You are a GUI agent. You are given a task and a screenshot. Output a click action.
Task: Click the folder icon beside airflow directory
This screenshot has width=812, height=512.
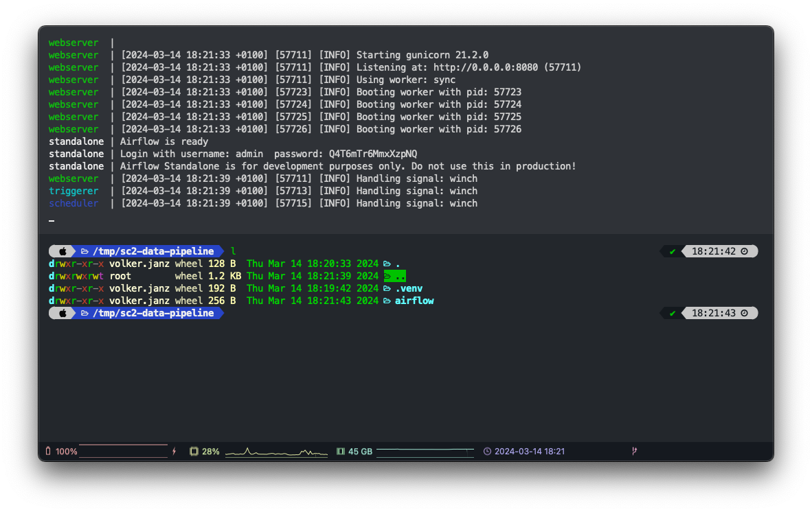click(387, 301)
